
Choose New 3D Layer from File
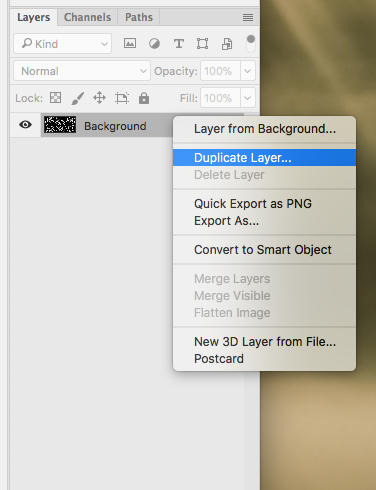pos(265,342)
